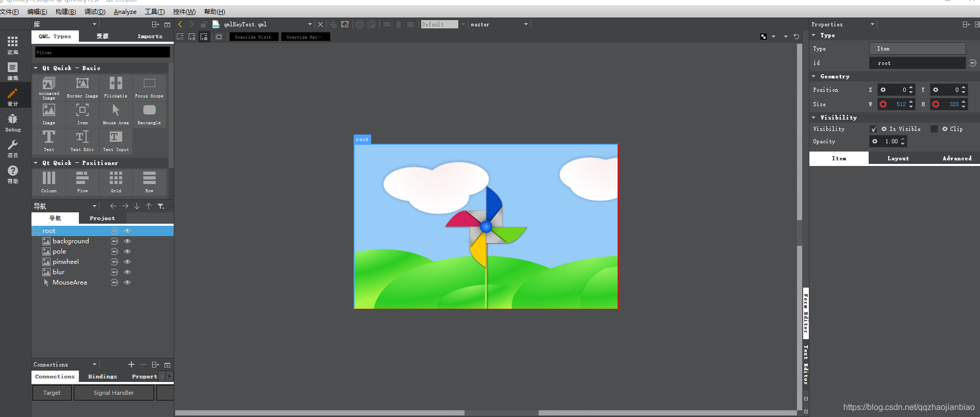980x417 pixels.
Task: Select the Image component in library
Action: 48,114
